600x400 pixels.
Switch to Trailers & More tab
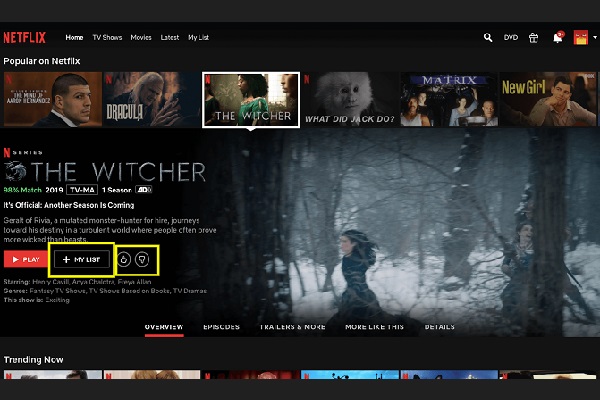(x=293, y=327)
